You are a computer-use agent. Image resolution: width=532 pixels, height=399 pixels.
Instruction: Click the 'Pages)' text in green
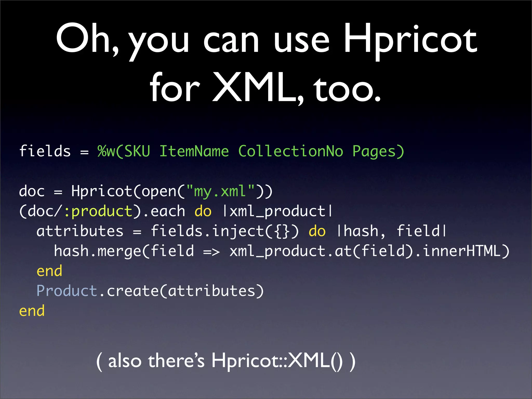coord(378,151)
